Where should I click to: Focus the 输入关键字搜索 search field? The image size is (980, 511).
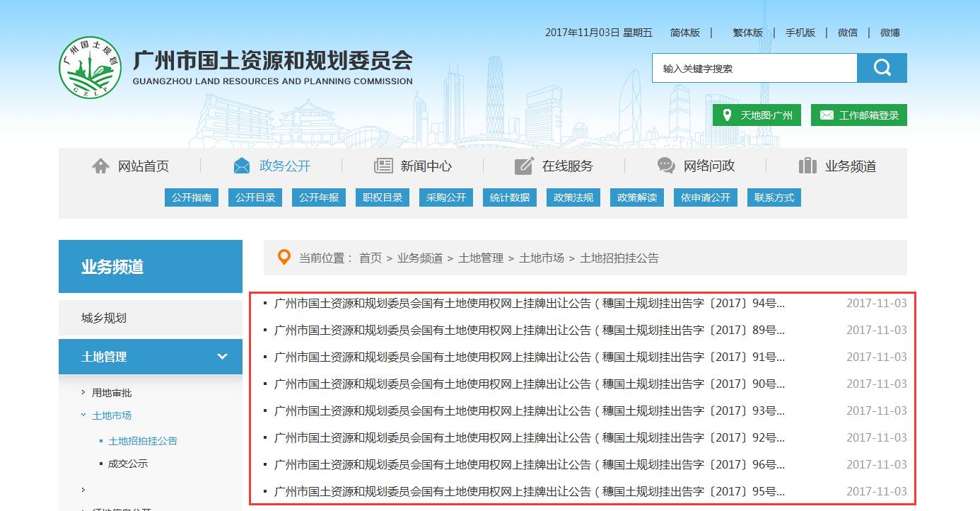point(754,68)
